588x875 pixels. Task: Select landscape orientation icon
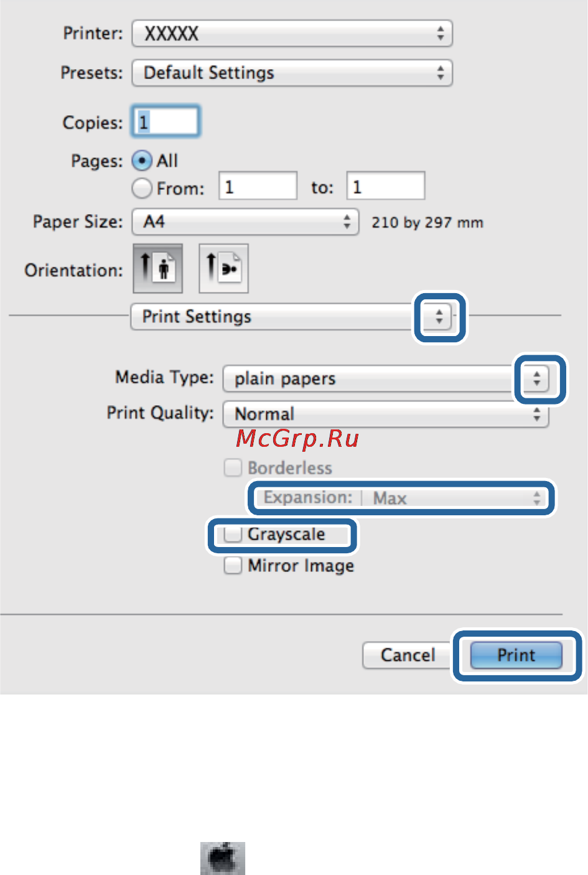pos(223,268)
